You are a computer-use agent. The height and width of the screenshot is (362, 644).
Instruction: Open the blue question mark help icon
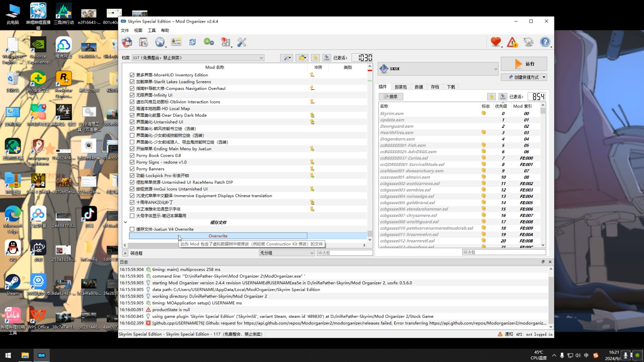point(545,42)
